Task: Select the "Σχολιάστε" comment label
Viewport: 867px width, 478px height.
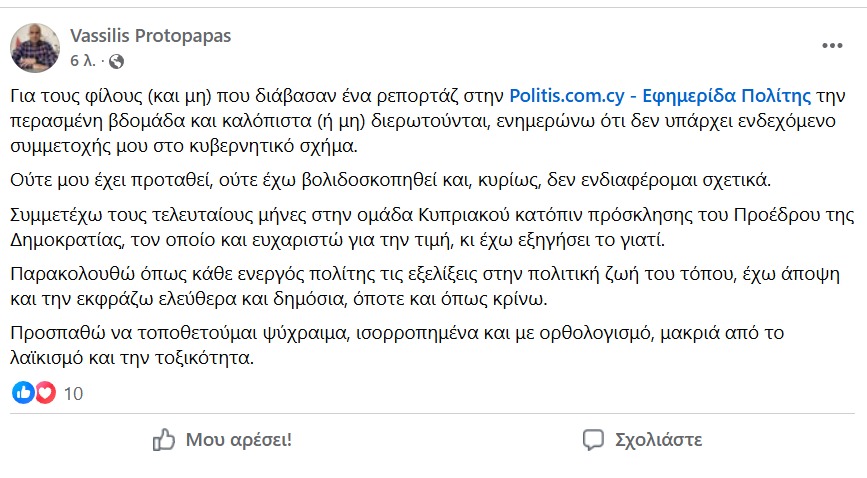Action: click(659, 440)
